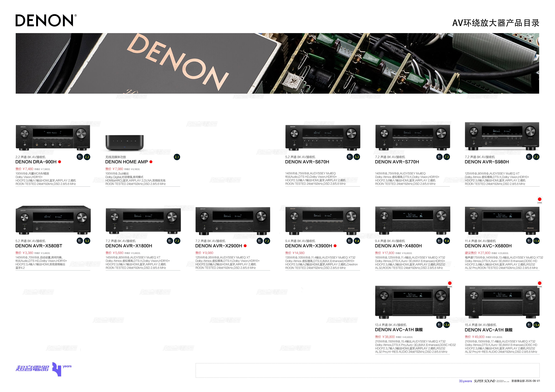Viewport: 555px width, 392px height.
Task: Select the 31years footer text
Action: coord(465,381)
